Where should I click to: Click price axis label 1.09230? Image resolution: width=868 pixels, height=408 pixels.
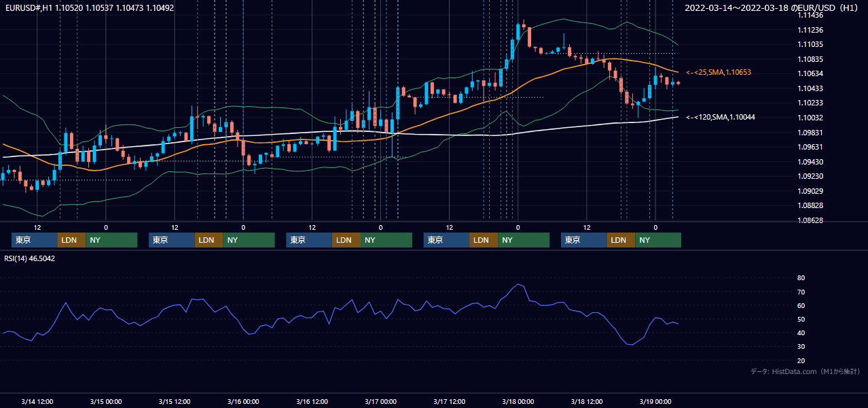(810, 176)
